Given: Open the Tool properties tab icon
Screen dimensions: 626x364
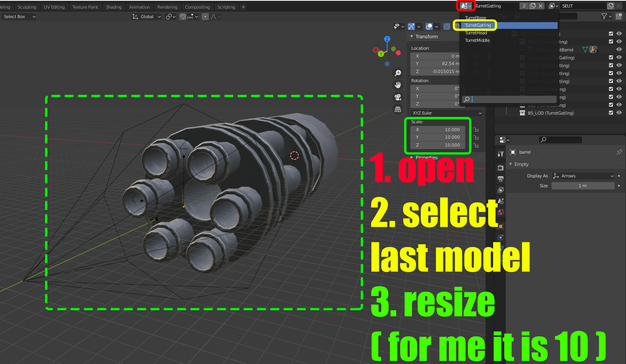Looking at the screenshot, I should point(501,154).
